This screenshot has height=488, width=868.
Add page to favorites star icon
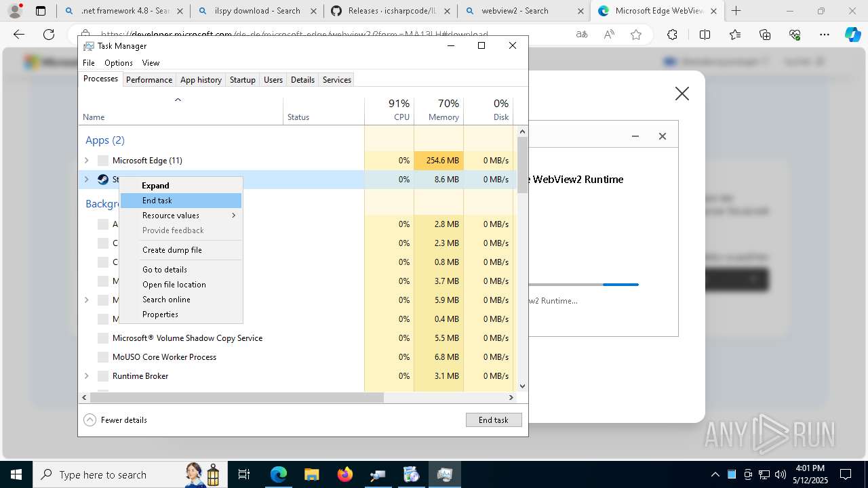(x=636, y=35)
